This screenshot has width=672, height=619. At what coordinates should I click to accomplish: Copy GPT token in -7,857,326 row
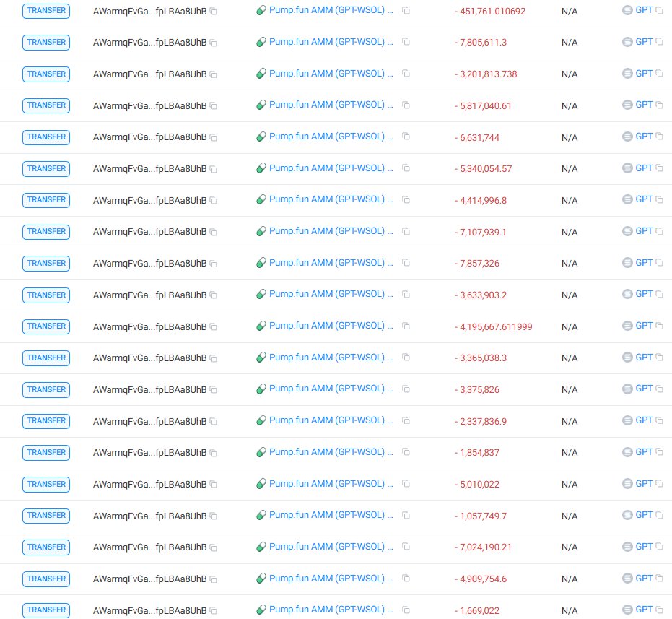click(x=660, y=263)
